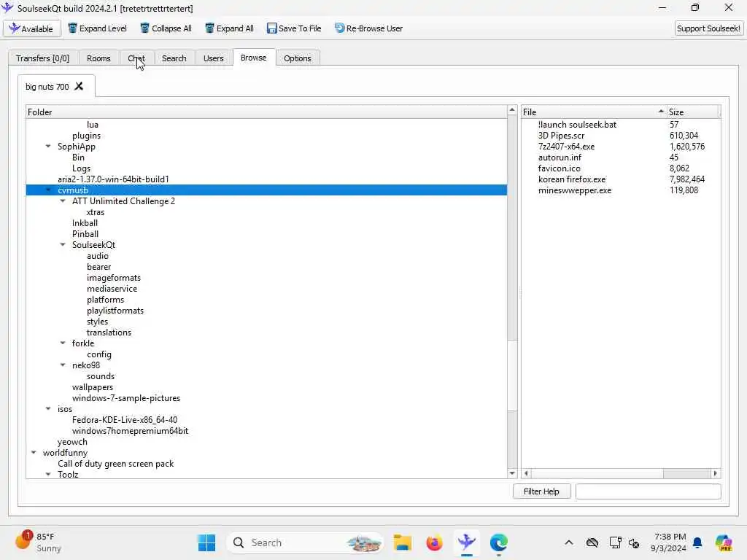
Task: Open the Chat tab
Action: tap(136, 58)
